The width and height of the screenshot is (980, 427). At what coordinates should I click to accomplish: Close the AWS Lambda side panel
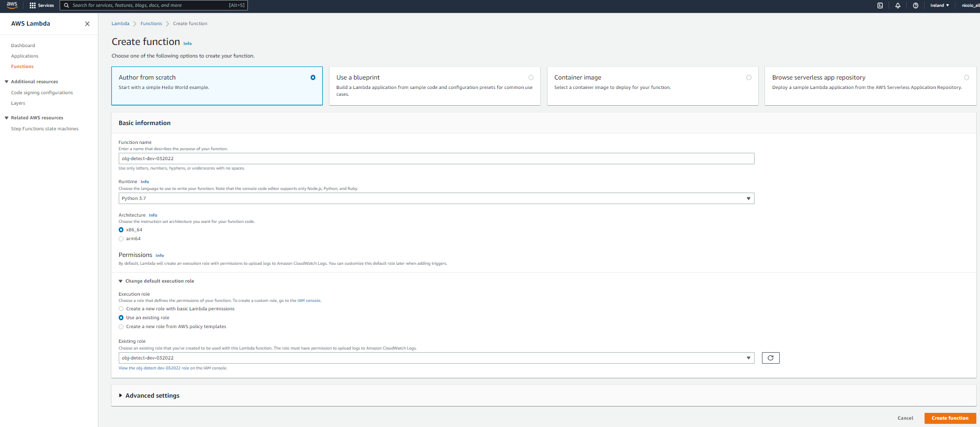pos(87,24)
